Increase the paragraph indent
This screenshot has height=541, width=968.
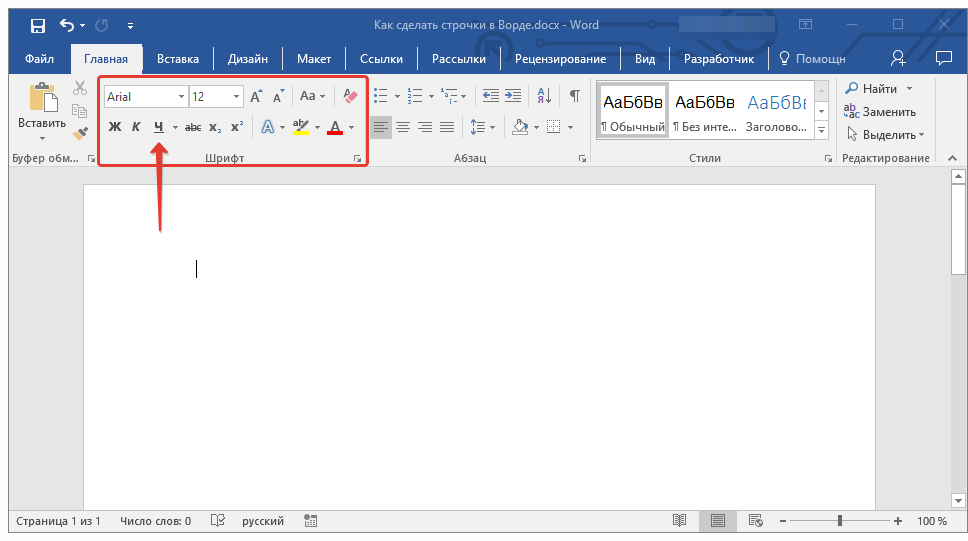pyautogui.click(x=513, y=96)
